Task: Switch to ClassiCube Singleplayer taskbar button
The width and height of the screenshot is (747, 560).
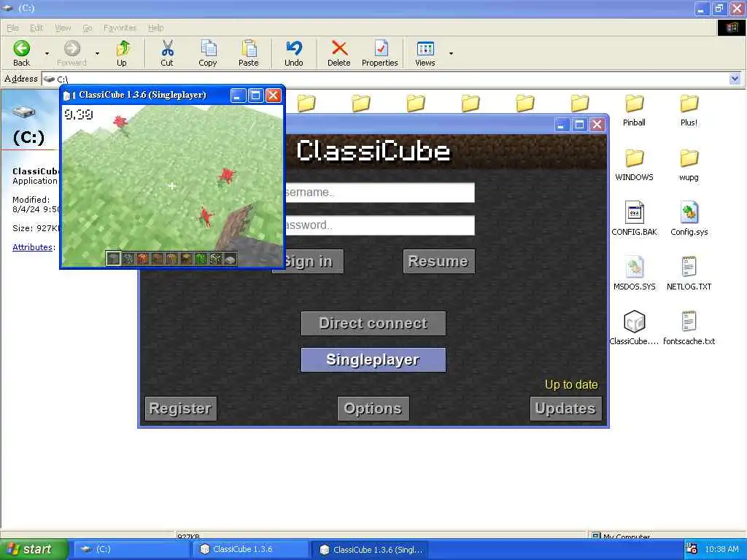Action: point(370,549)
